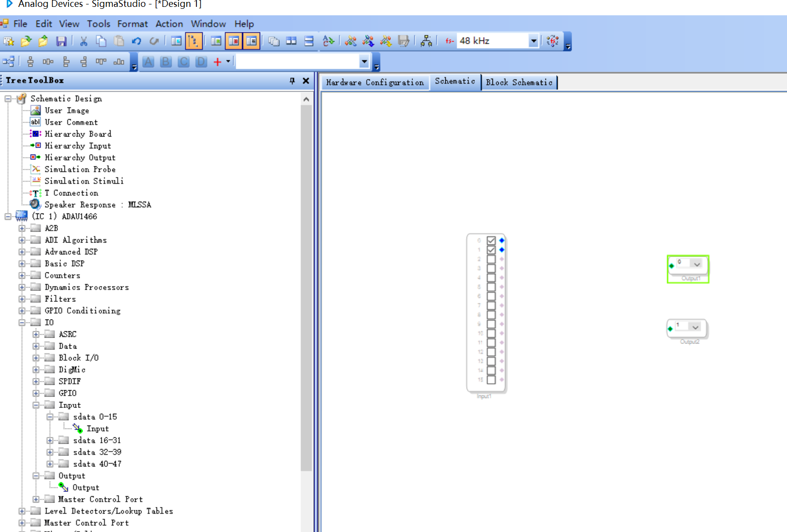This screenshot has width=787, height=532.
Task: Click the Cascade windows icon
Action: (x=274, y=41)
